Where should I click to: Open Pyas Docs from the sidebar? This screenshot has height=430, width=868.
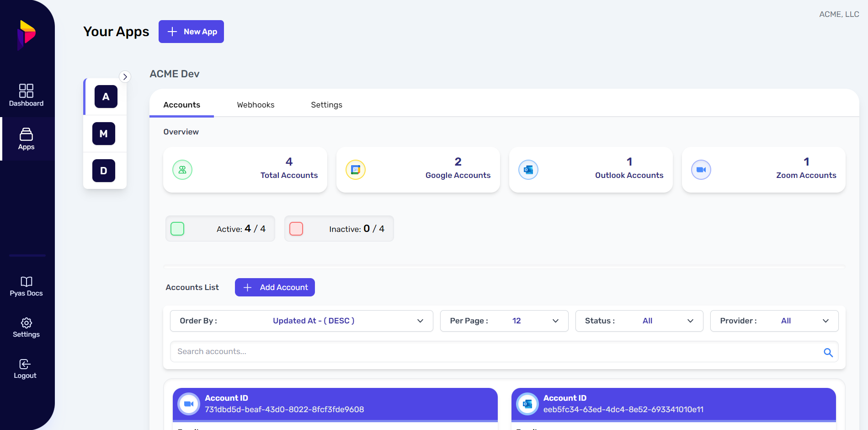26,286
